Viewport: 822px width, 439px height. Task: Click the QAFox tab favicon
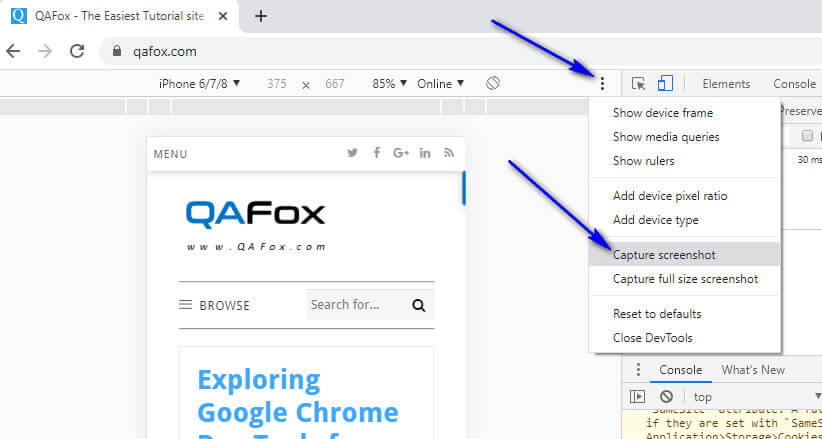point(19,16)
